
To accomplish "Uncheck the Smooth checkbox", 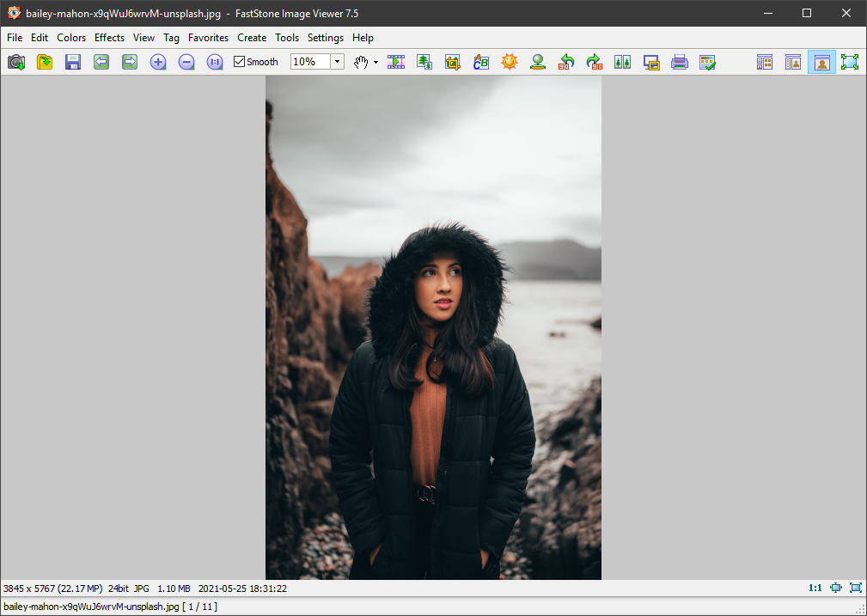I will (240, 62).
